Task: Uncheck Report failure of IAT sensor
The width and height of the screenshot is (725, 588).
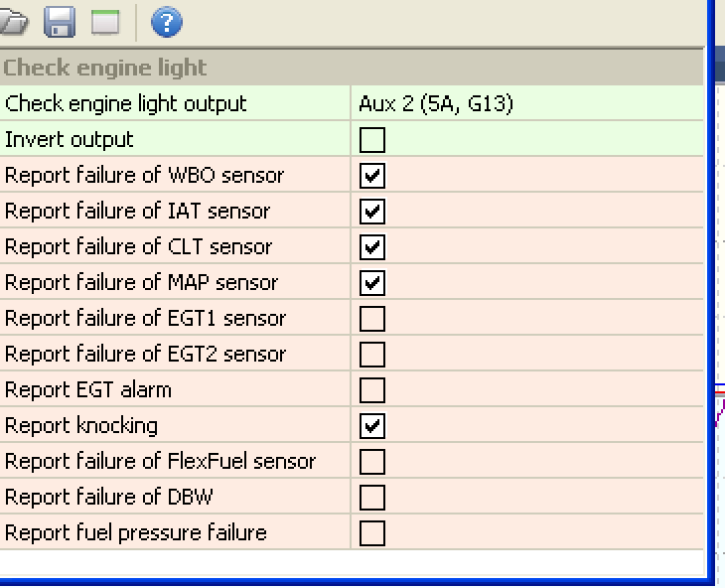Action: pyautogui.click(x=372, y=212)
